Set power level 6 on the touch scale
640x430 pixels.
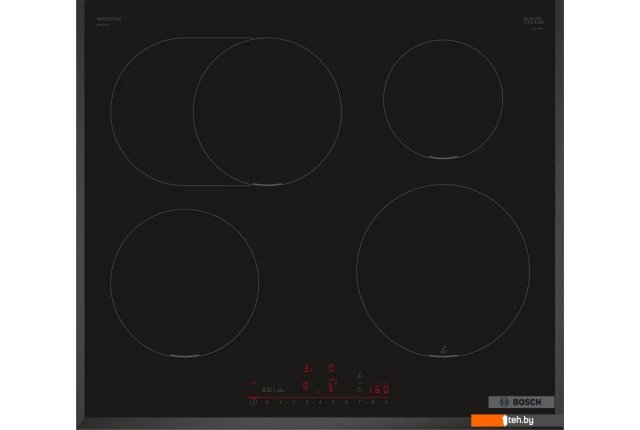(x=346, y=402)
